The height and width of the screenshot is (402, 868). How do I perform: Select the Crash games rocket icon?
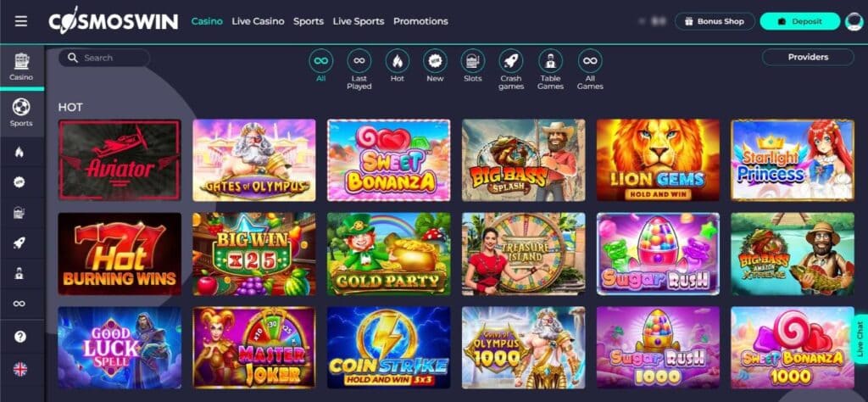pyautogui.click(x=510, y=61)
